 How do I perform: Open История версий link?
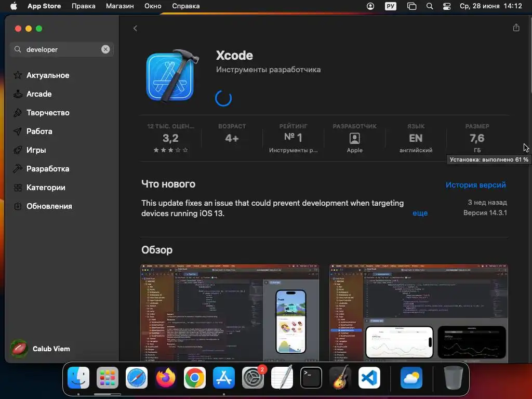pos(476,185)
